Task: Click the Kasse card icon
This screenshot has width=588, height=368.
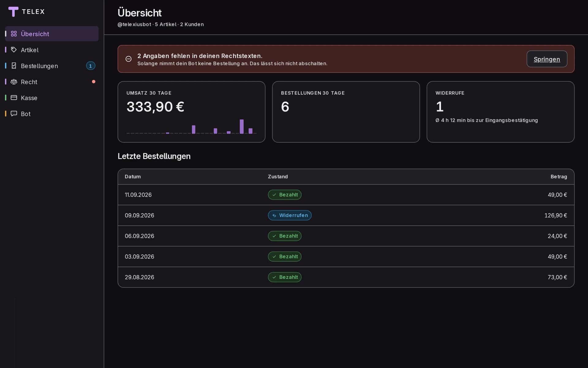Action: [14, 98]
